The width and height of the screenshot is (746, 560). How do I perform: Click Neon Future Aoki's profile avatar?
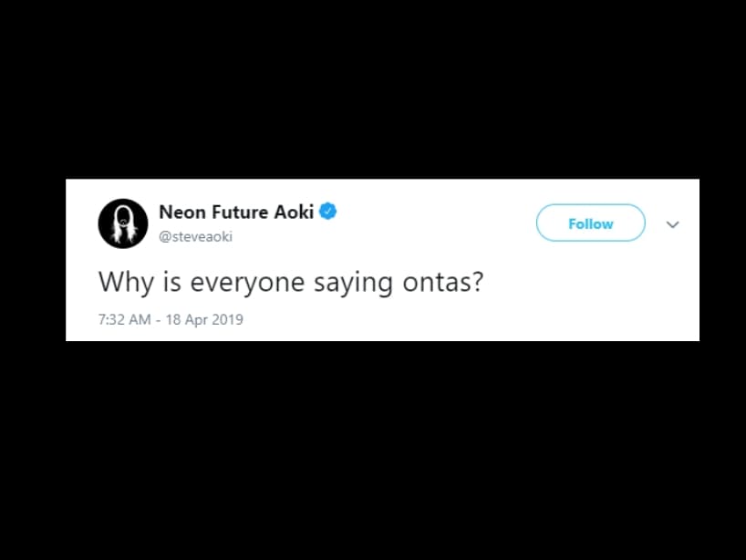(x=123, y=223)
